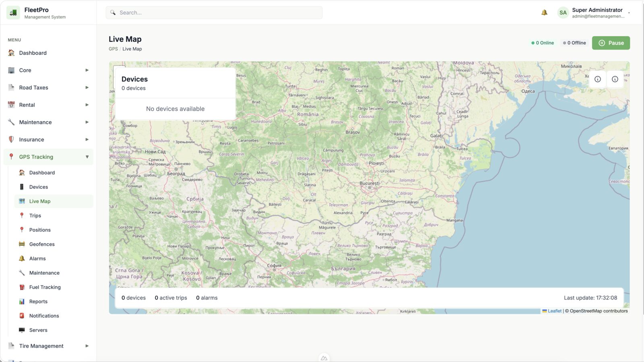
Task: Click București on the map
Action: coord(369,184)
